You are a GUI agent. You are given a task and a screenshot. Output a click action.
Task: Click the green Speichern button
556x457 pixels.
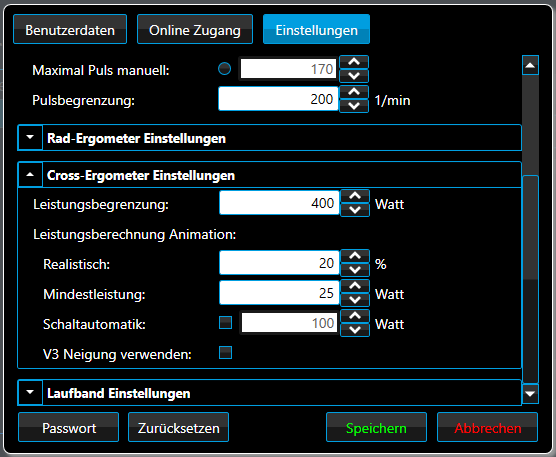tap(376, 427)
